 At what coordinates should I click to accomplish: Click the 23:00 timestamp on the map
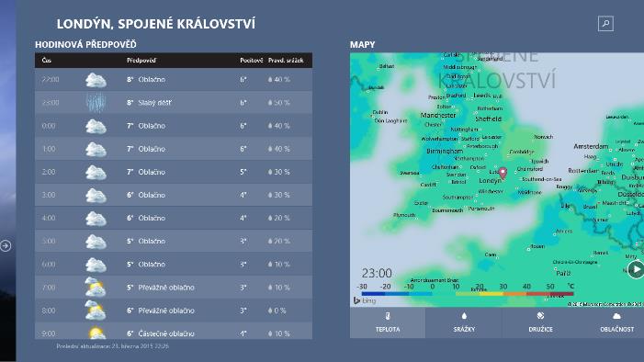click(377, 273)
